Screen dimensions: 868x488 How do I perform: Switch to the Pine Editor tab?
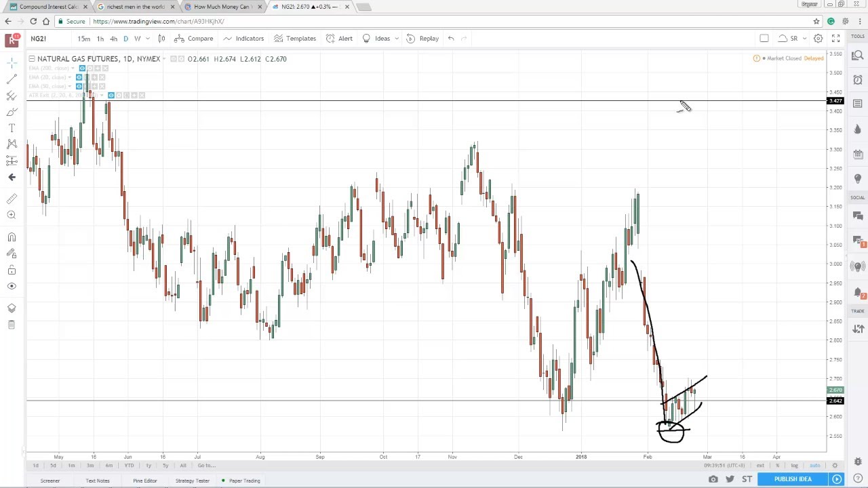click(x=145, y=481)
